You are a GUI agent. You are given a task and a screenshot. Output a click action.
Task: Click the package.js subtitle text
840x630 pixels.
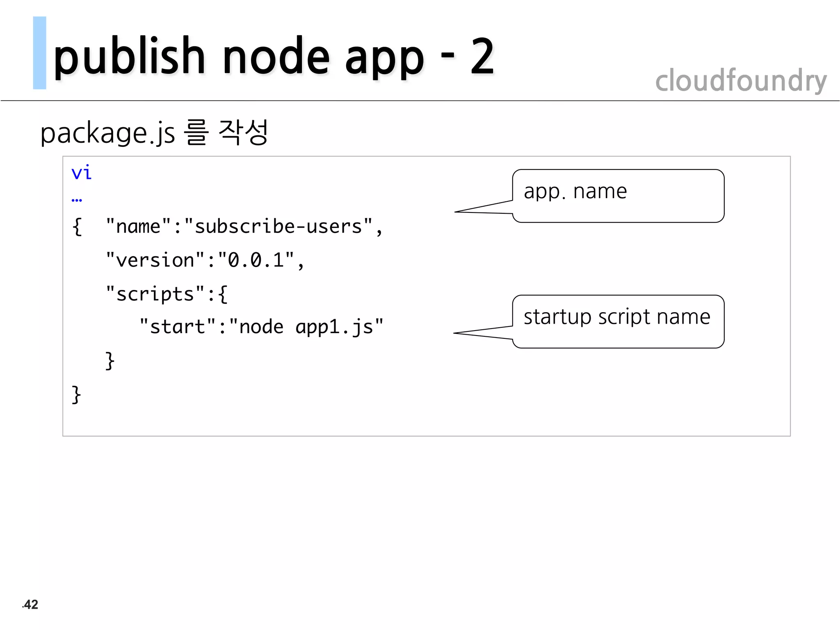tap(108, 133)
